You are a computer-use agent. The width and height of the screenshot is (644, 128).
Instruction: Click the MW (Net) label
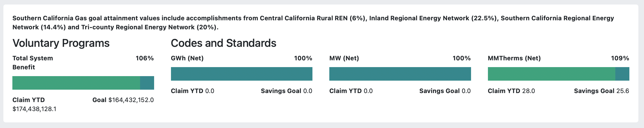[344, 58]
